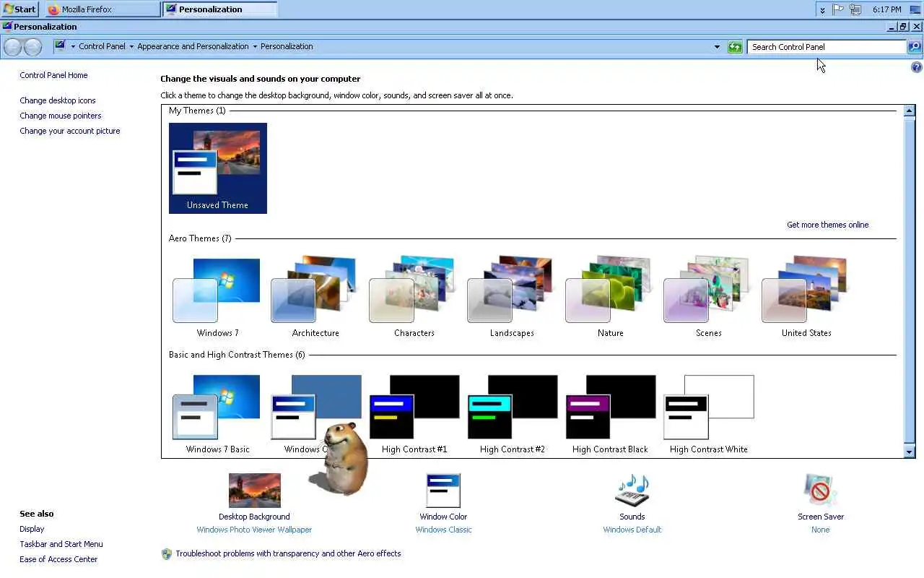Open Desktop Background settings icon
The image size is (924, 578).
pyautogui.click(x=254, y=491)
